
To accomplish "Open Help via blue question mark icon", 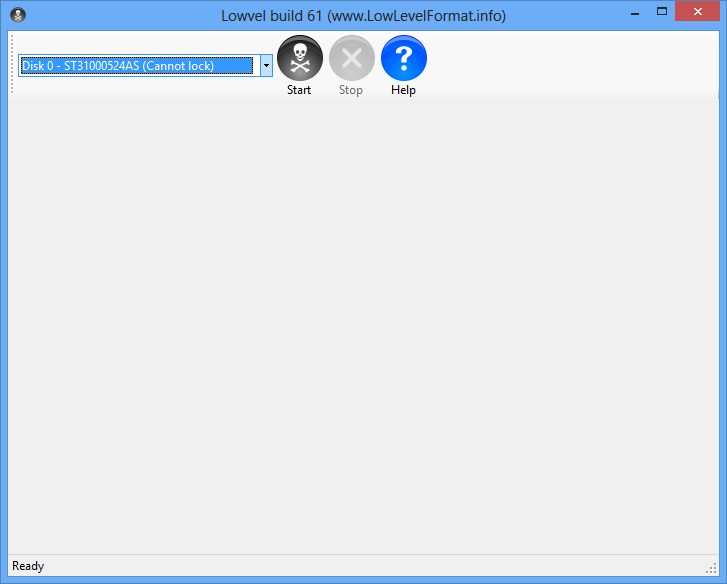I will [403, 58].
